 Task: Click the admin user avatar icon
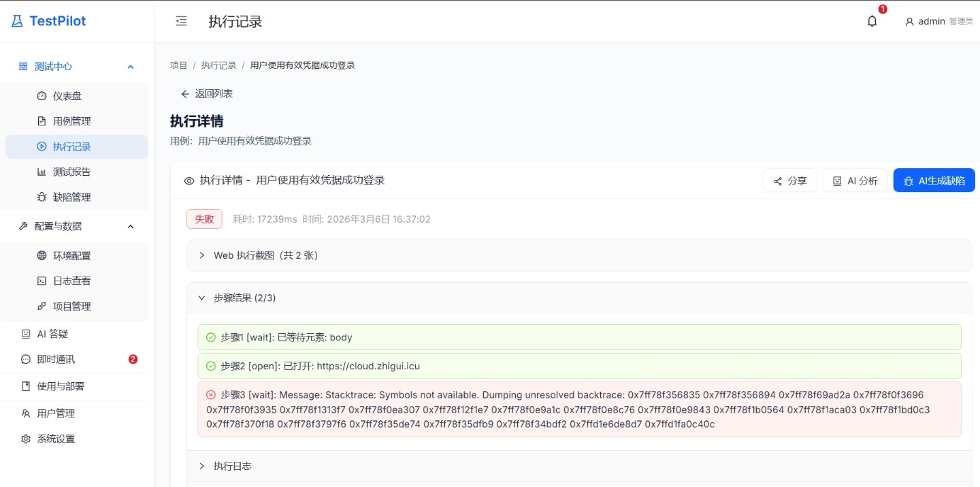(909, 22)
